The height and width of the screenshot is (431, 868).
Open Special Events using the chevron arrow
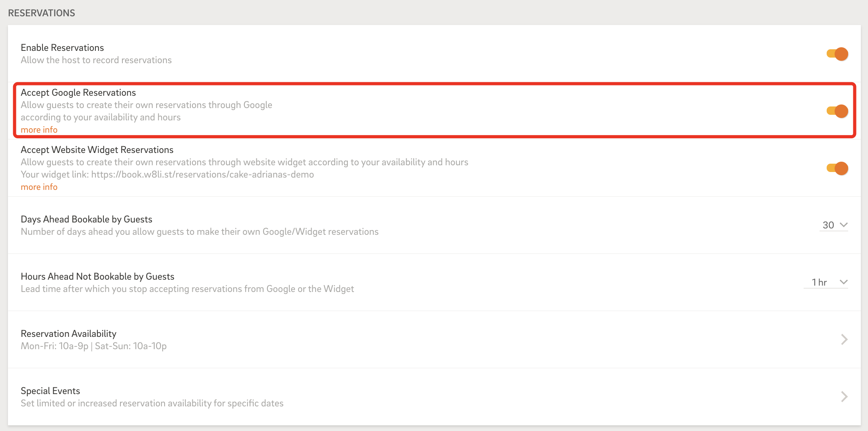845,396
